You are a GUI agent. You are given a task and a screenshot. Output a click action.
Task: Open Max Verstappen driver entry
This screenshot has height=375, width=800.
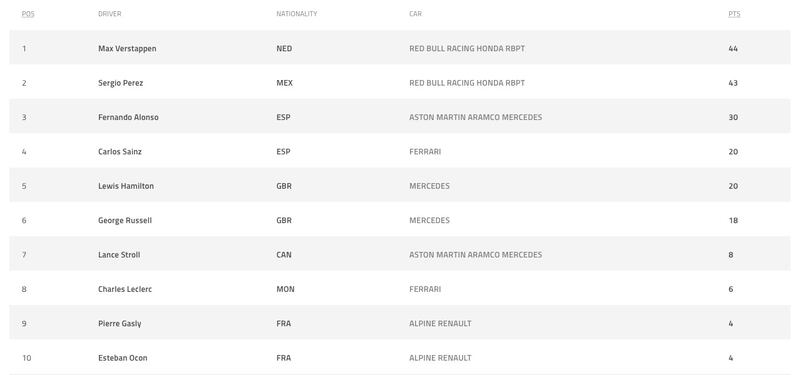(127, 48)
